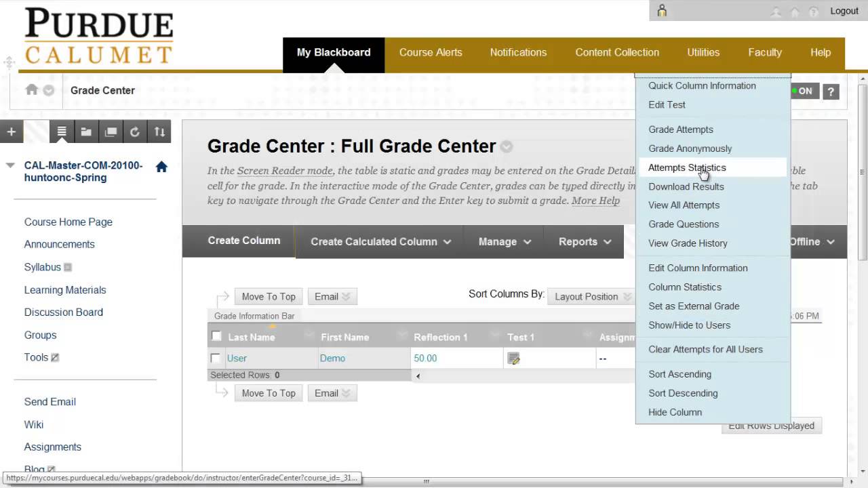Image resolution: width=868 pixels, height=488 pixels.
Task: Click the Logout link
Action: click(x=844, y=11)
